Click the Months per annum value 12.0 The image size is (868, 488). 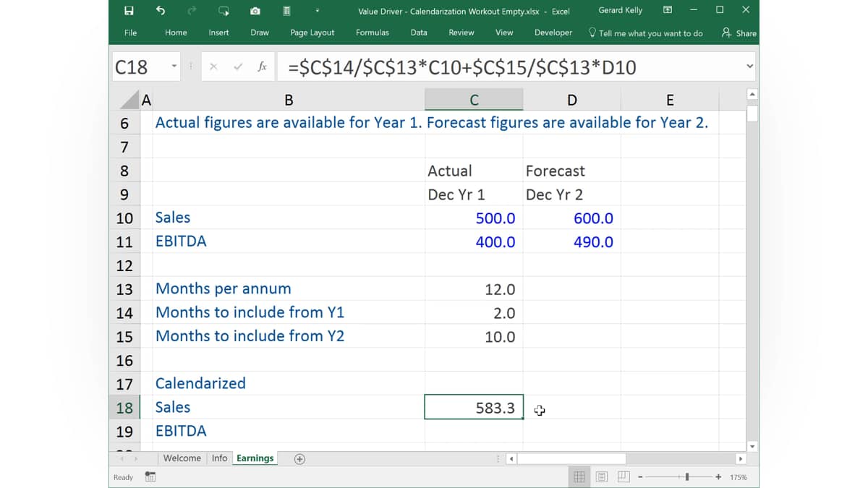tap(474, 289)
